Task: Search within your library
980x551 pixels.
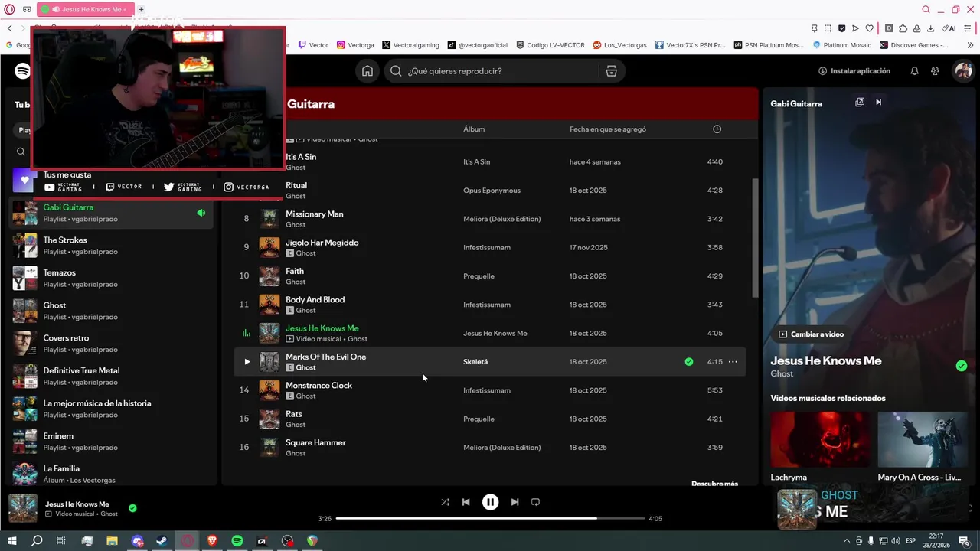Action: tap(21, 152)
